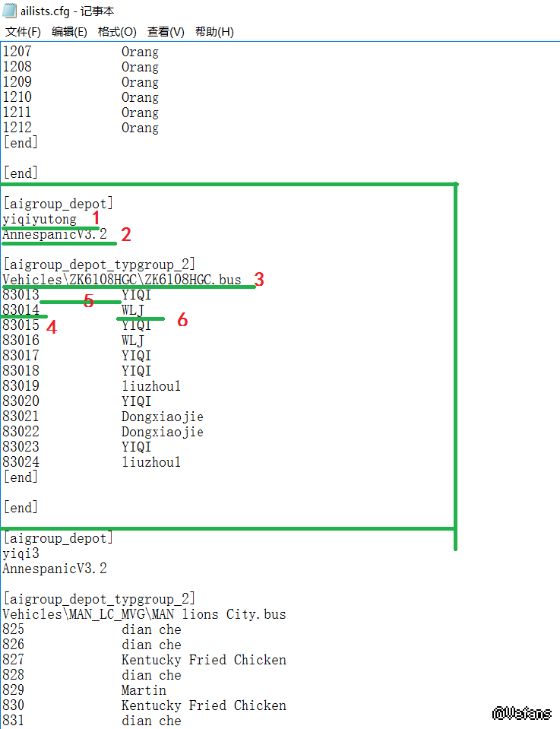This screenshot has width=560, height=729.
Task: Place cursor on number 1211
Action: [17, 112]
